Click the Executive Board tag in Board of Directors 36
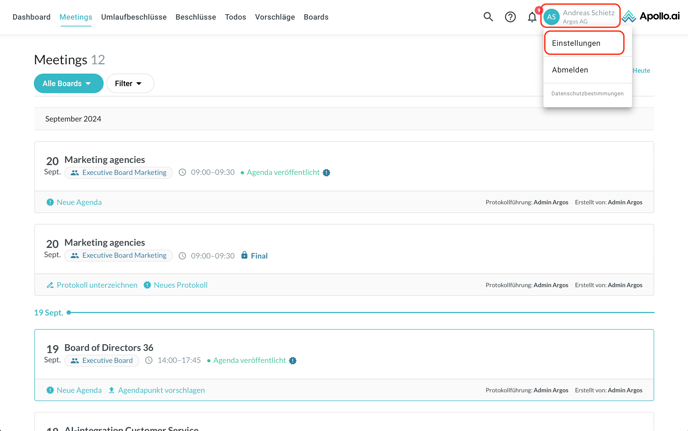Viewport: 688px width, 431px height. tap(102, 361)
